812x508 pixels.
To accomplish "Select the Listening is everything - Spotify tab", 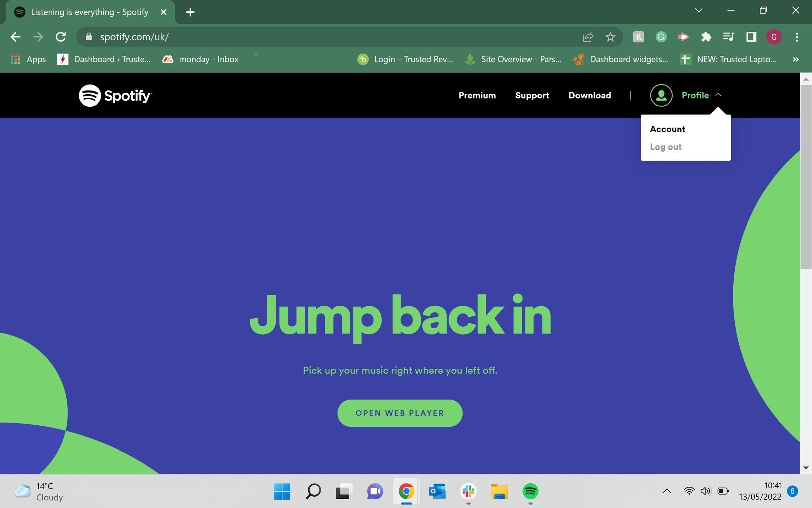I will pyautogui.click(x=90, y=12).
